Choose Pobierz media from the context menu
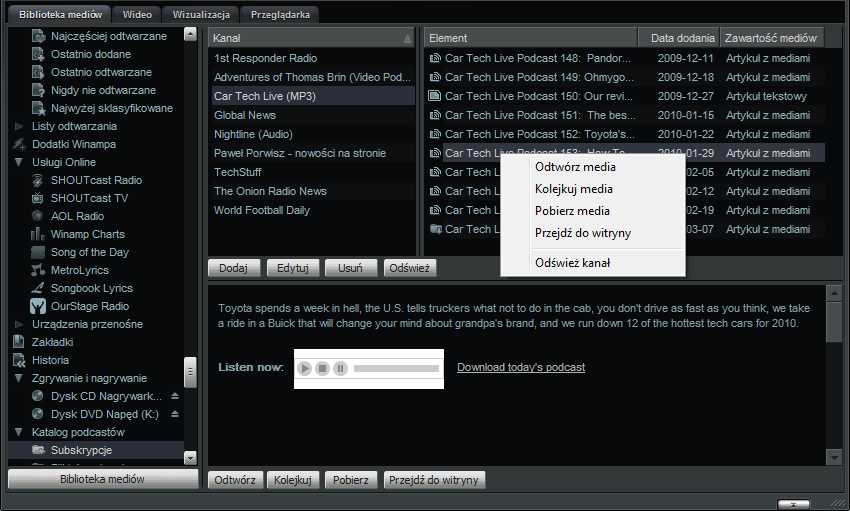The width and height of the screenshot is (850, 511). pos(593,211)
